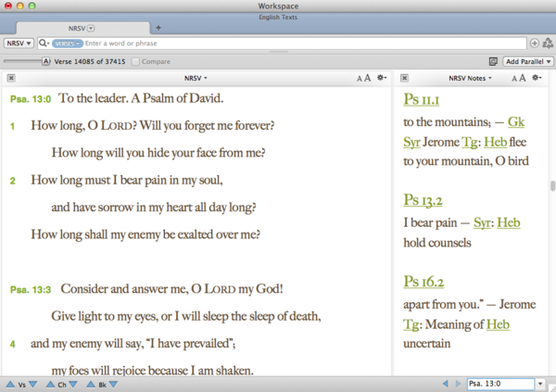Open the analysis graph icon beside search field
Image resolution: width=556 pixels, height=392 pixels.
point(548,44)
